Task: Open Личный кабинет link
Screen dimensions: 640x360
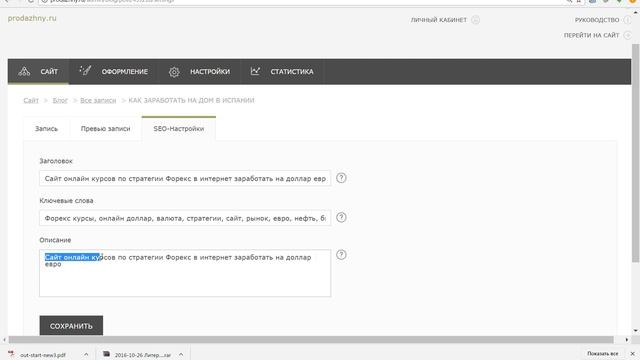Action: click(438, 20)
